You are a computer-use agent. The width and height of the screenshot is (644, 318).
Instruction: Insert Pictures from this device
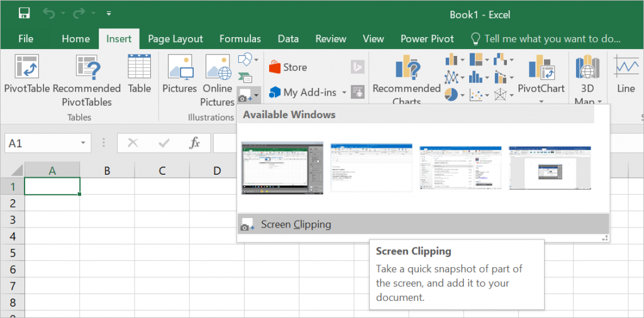pos(180,74)
